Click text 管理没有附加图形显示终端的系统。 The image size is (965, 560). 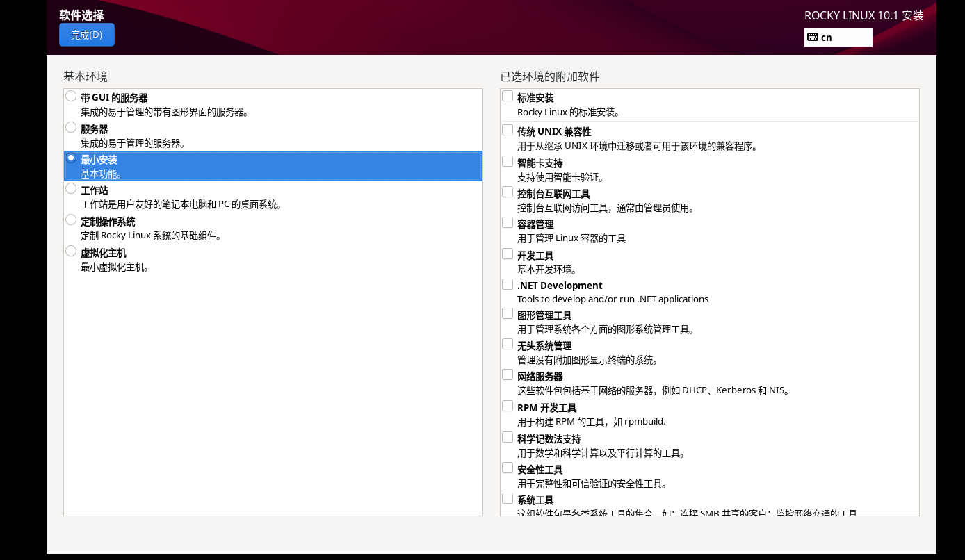587,360
